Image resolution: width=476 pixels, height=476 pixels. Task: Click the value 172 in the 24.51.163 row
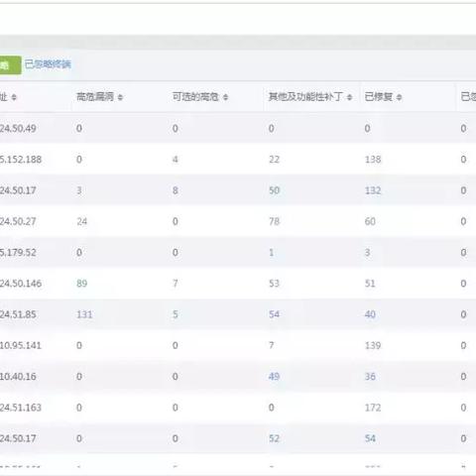[x=373, y=408]
